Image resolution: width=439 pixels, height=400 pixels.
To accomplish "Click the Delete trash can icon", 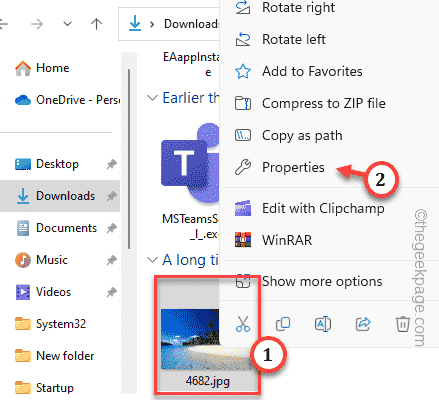I will (403, 324).
